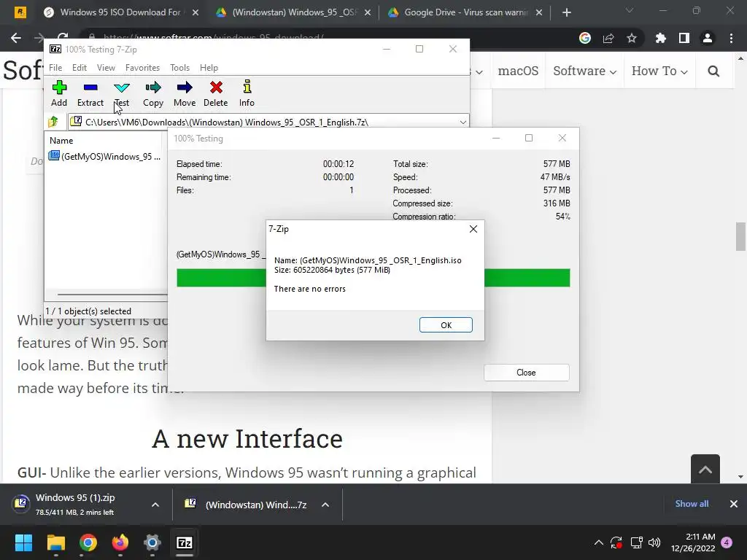This screenshot has height=560, width=747.
Task: Open the Chrome three-dot menu
Action: 731,38
